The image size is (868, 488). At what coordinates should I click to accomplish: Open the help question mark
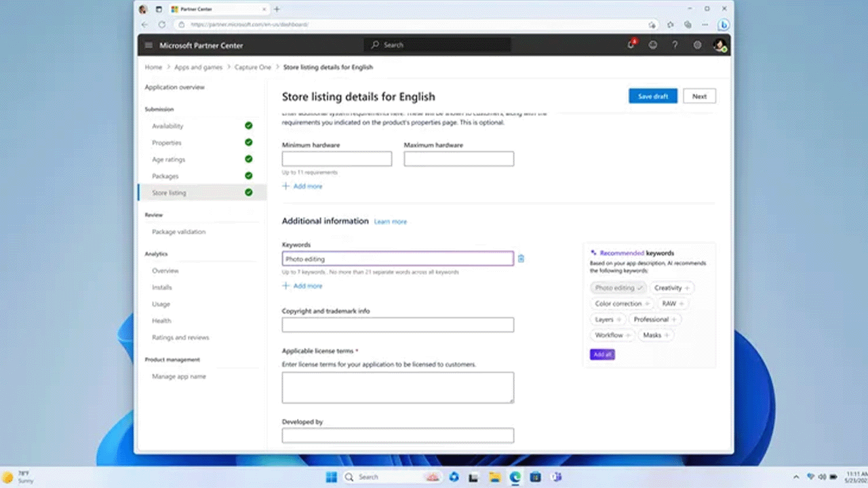tap(675, 45)
